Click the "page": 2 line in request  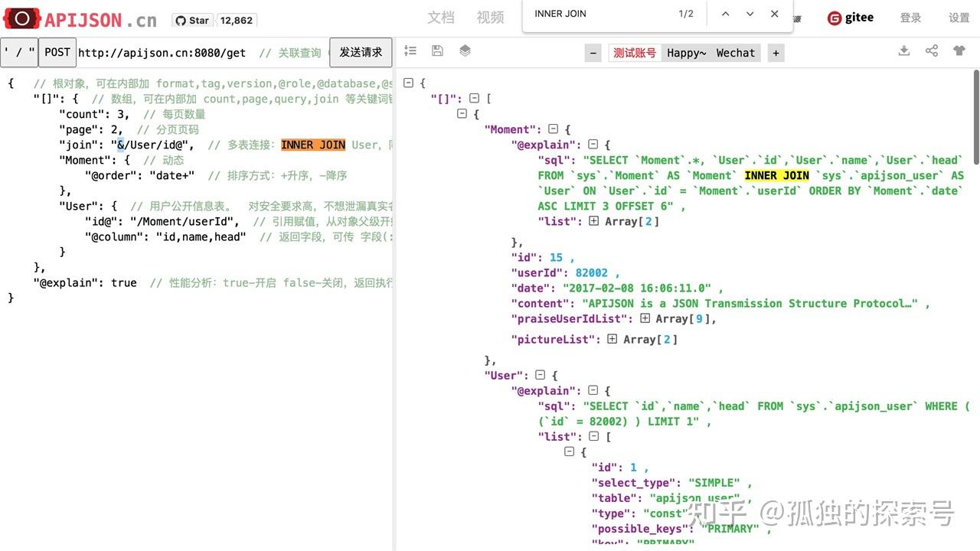(91, 129)
